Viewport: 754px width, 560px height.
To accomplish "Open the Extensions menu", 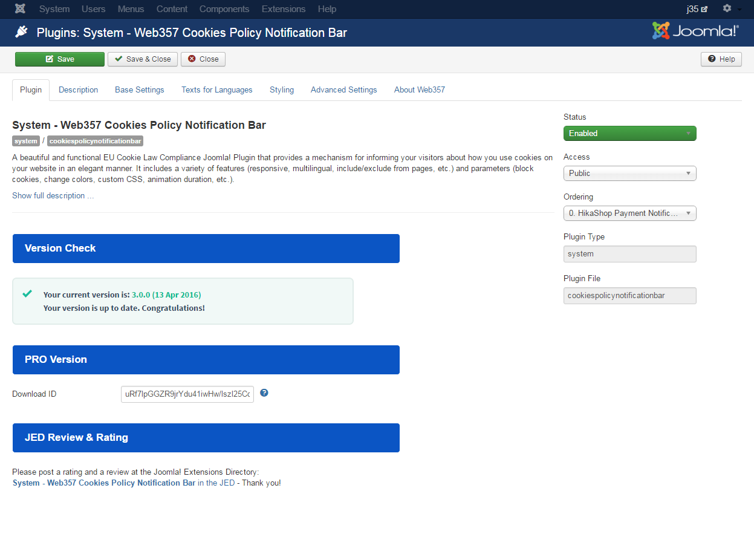I will (x=284, y=9).
